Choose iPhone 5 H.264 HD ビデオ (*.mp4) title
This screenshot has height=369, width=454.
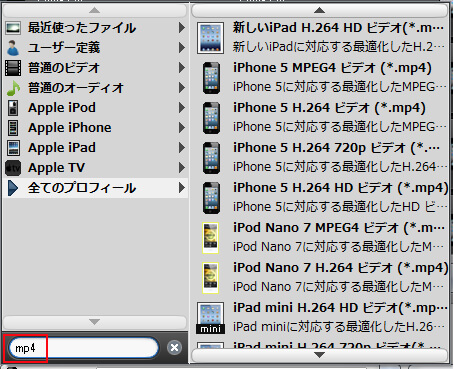340,188
